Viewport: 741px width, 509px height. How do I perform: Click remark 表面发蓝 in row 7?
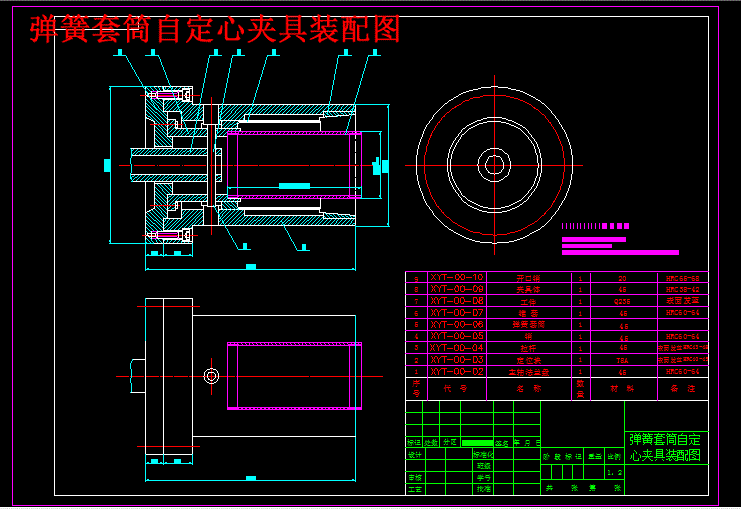tap(682, 301)
